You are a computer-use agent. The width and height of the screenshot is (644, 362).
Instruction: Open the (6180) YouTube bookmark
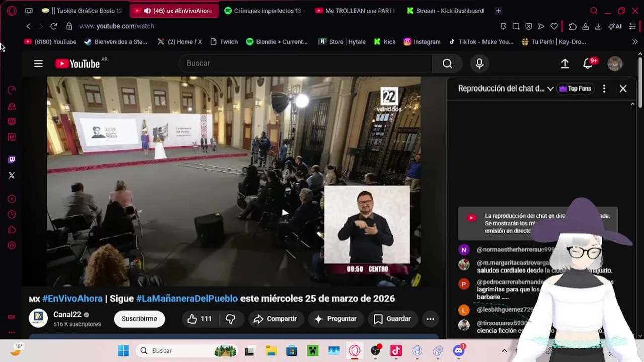(x=50, y=42)
